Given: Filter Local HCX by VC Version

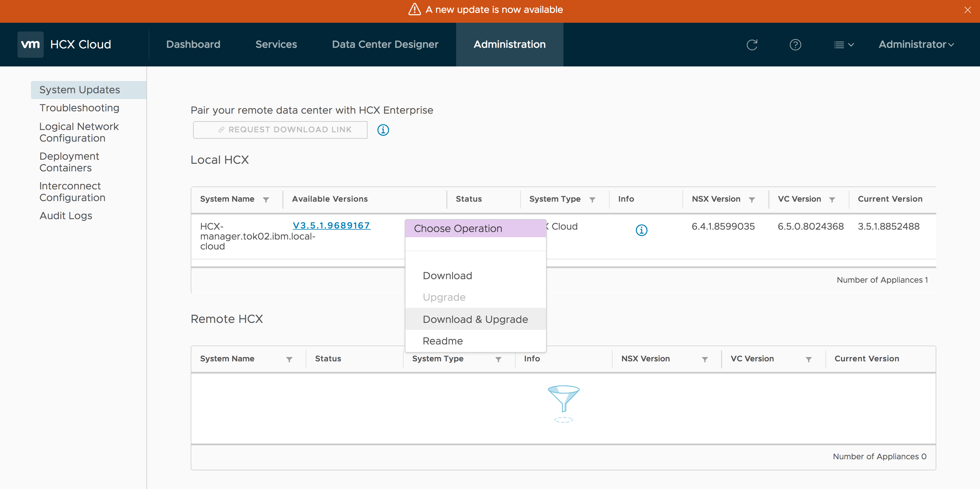Looking at the screenshot, I should 832,200.
